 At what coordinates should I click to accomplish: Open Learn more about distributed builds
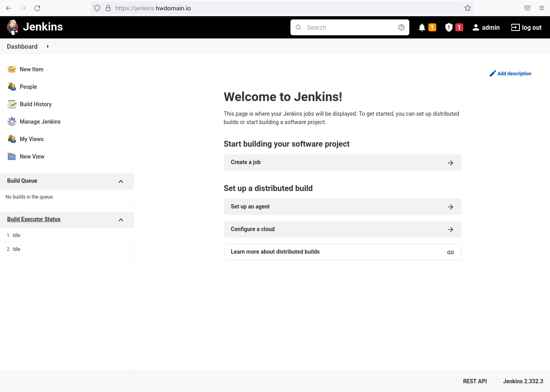point(342,252)
